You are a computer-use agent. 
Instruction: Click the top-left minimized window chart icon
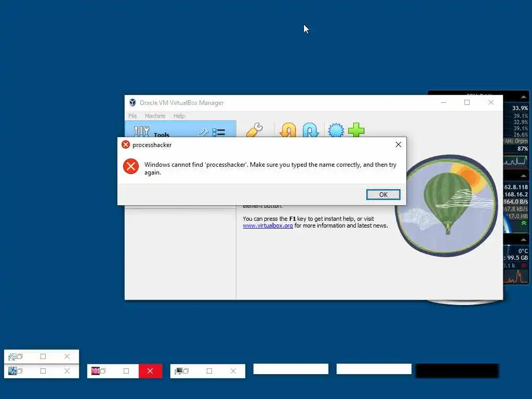tap(12, 356)
